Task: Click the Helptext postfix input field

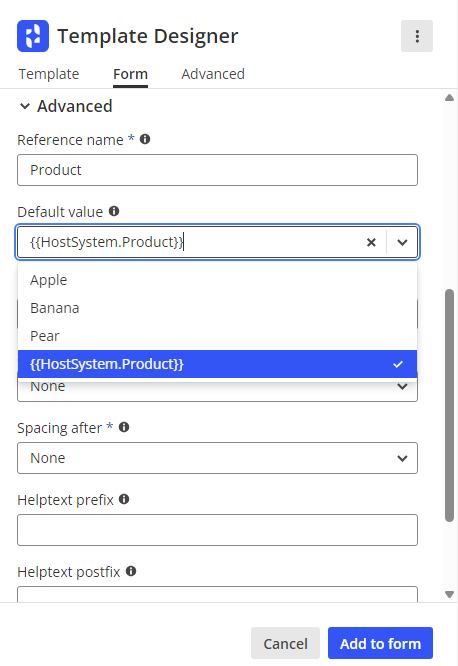Action: [218, 594]
